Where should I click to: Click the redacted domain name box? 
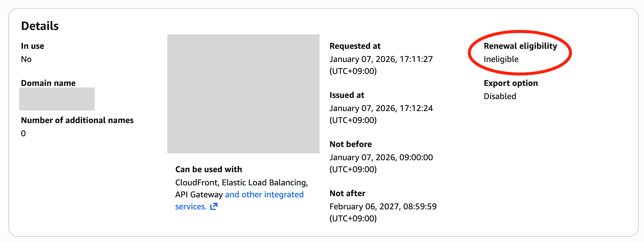(57, 99)
